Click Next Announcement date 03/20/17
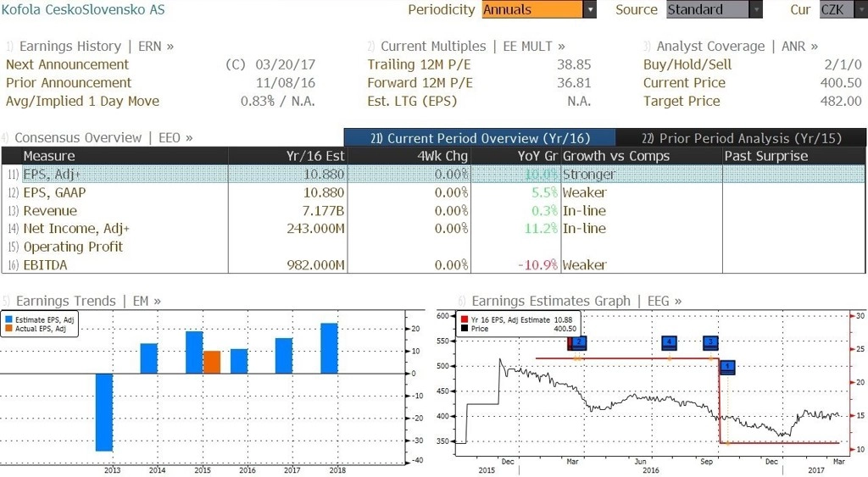 pos(285,64)
